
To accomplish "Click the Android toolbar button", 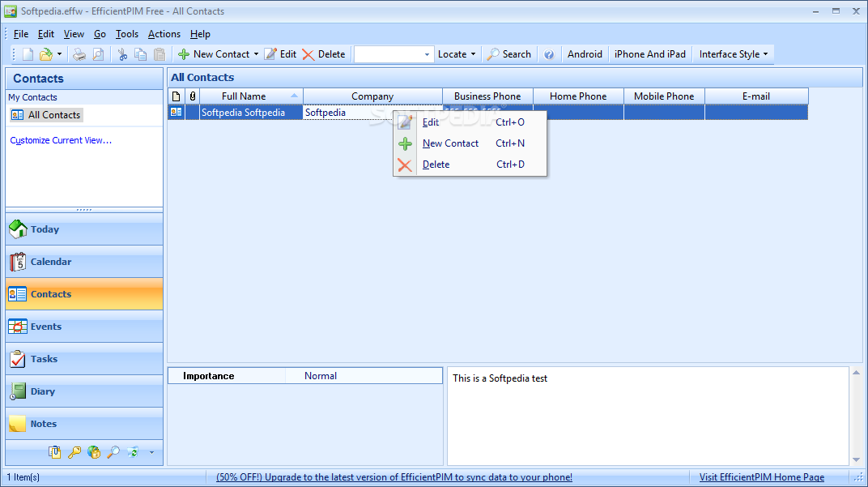I will [x=585, y=54].
